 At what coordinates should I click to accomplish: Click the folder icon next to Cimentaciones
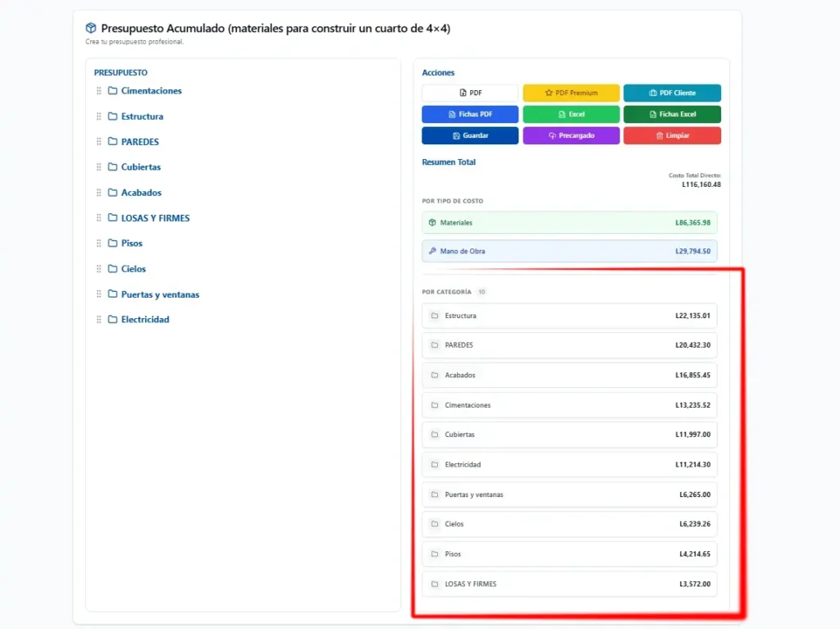pos(113,91)
